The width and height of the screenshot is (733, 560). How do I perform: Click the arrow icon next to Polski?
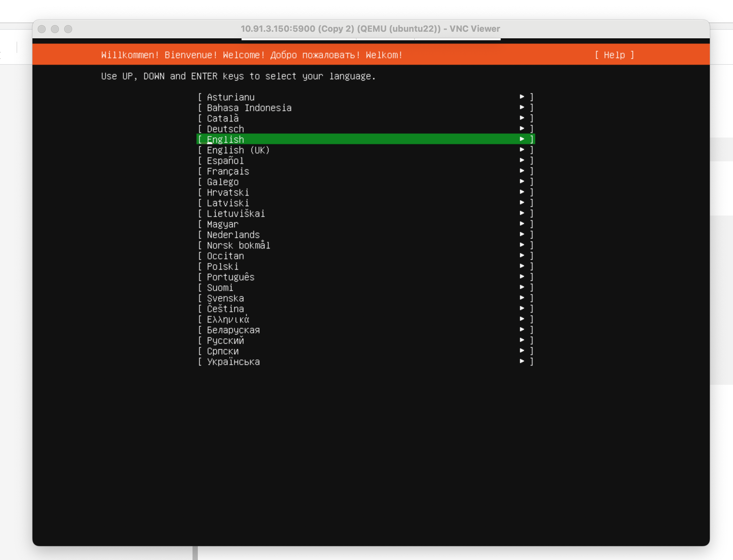[x=522, y=266]
